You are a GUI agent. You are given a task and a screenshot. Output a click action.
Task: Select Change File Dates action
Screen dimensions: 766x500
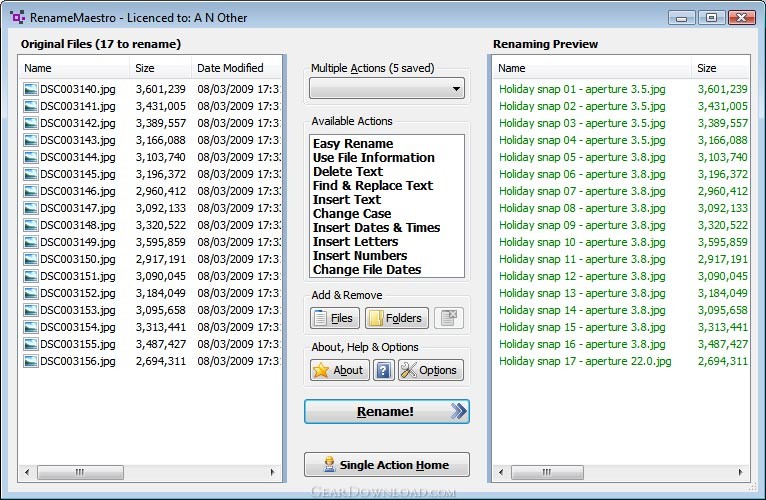click(367, 269)
